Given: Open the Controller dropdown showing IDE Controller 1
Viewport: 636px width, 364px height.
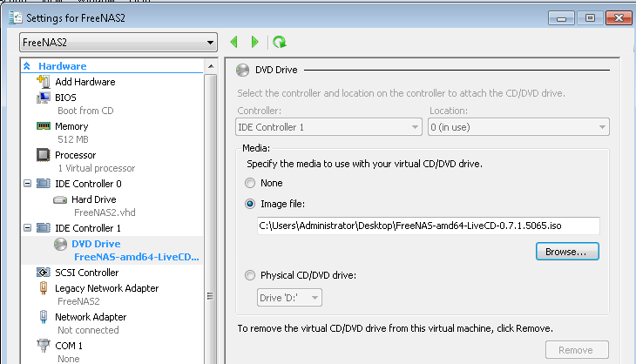Looking at the screenshot, I should pos(328,127).
